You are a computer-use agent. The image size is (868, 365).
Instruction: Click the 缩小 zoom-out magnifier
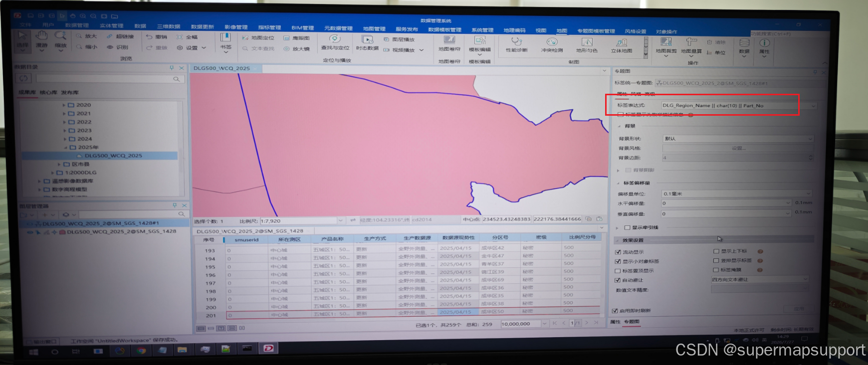[x=86, y=47]
